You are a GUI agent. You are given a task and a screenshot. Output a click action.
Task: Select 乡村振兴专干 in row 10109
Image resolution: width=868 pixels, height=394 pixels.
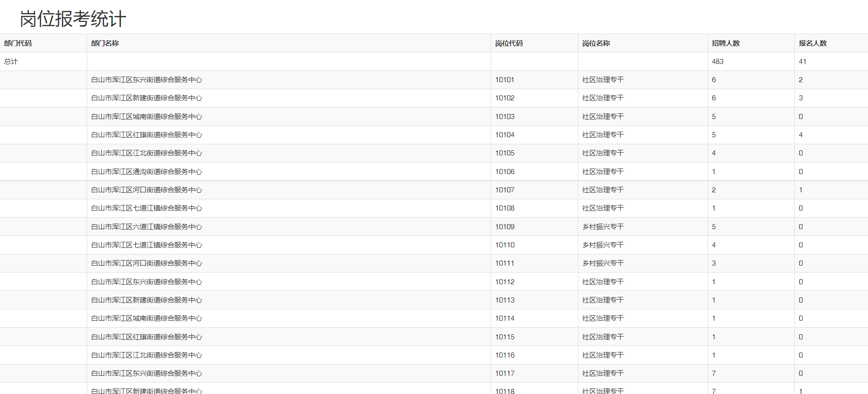603,227
